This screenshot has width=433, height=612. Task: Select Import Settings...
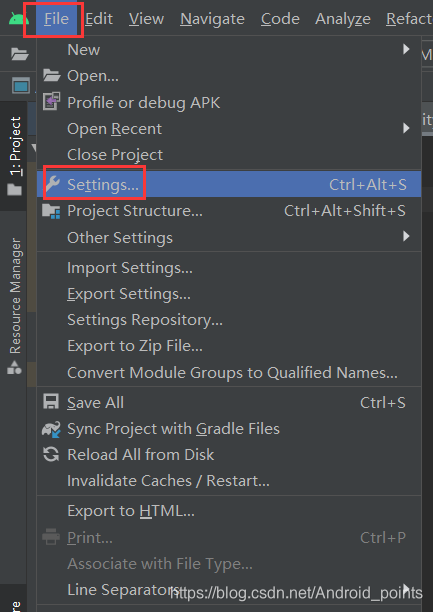[x=229, y=268]
